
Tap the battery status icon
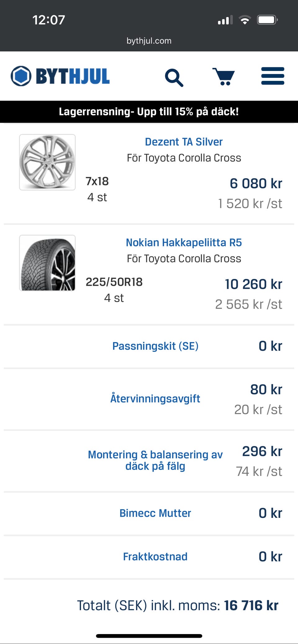click(267, 20)
